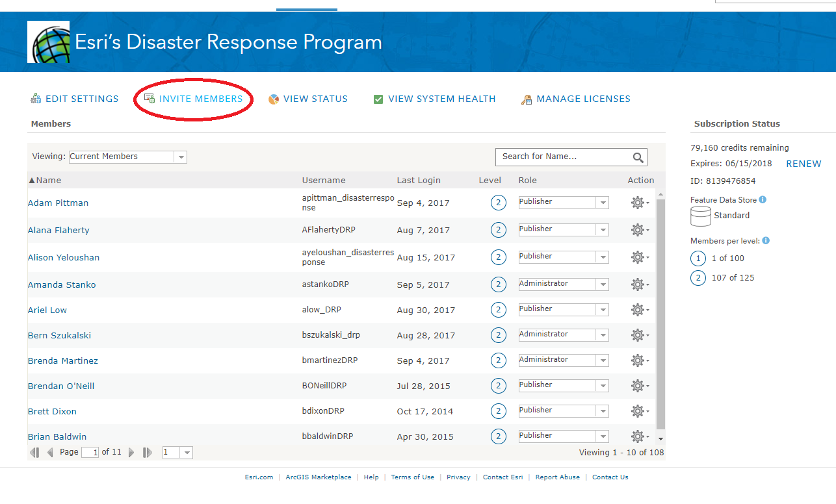Viewport: 836px width, 504px height.
Task: Open the action gear for Brendan O'Neill
Action: coord(639,386)
